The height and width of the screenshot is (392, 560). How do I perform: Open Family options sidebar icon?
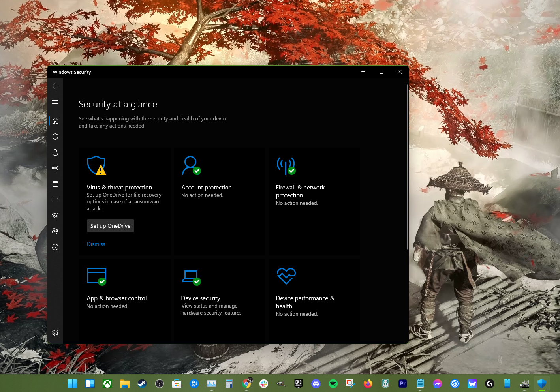point(55,231)
